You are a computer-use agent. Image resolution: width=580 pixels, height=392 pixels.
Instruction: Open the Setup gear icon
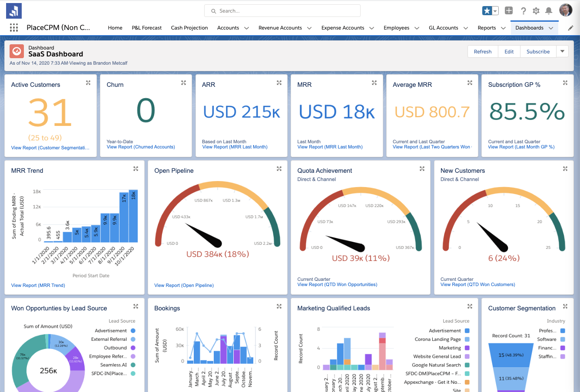click(x=536, y=11)
